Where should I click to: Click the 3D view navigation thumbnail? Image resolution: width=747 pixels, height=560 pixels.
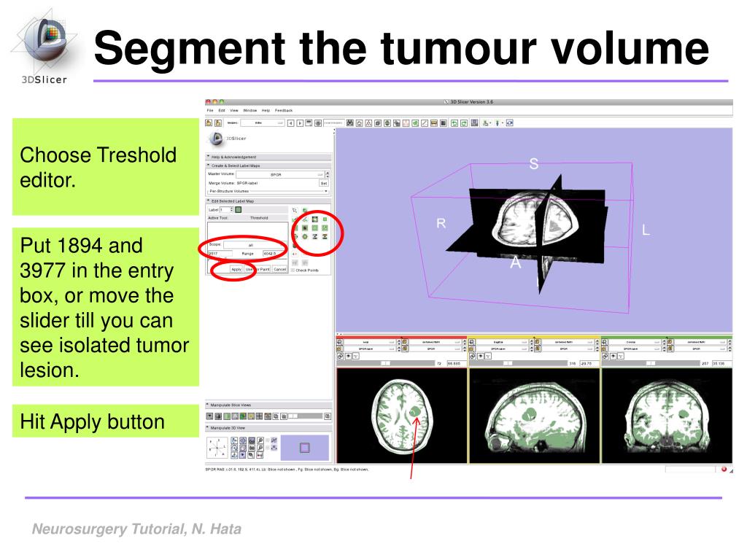click(305, 448)
